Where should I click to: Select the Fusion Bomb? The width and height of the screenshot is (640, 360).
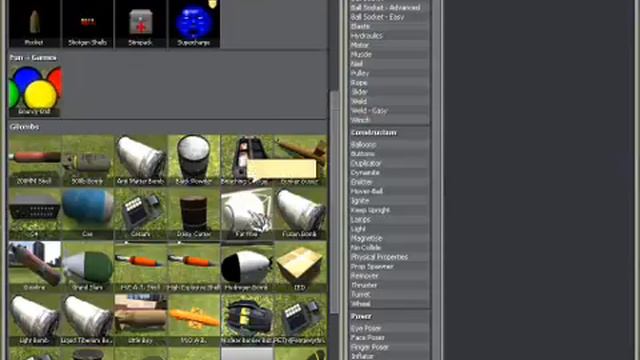pyautogui.click(x=300, y=213)
